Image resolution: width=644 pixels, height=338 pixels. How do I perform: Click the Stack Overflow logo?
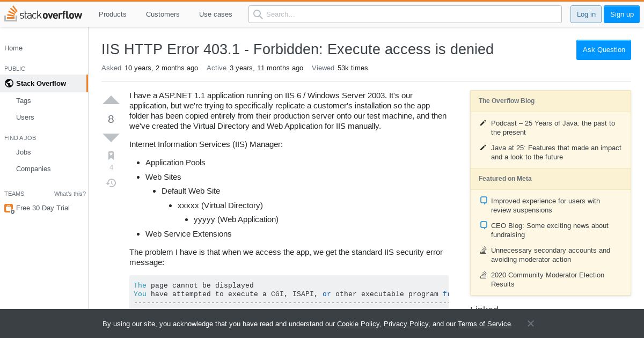point(43,14)
